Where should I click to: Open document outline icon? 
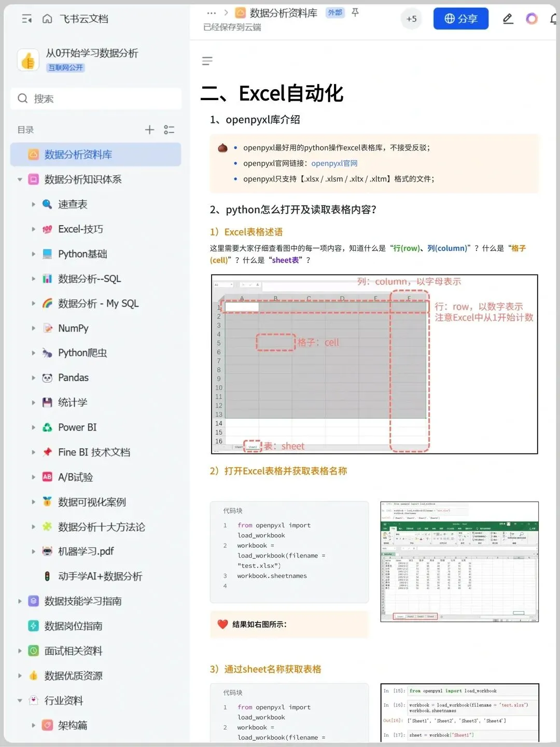pos(207,61)
